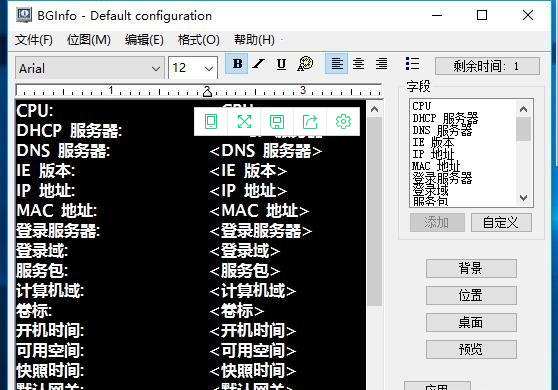The width and height of the screenshot is (558, 390).
Task: Open the 编辑(E) menu
Action: pyautogui.click(x=144, y=39)
